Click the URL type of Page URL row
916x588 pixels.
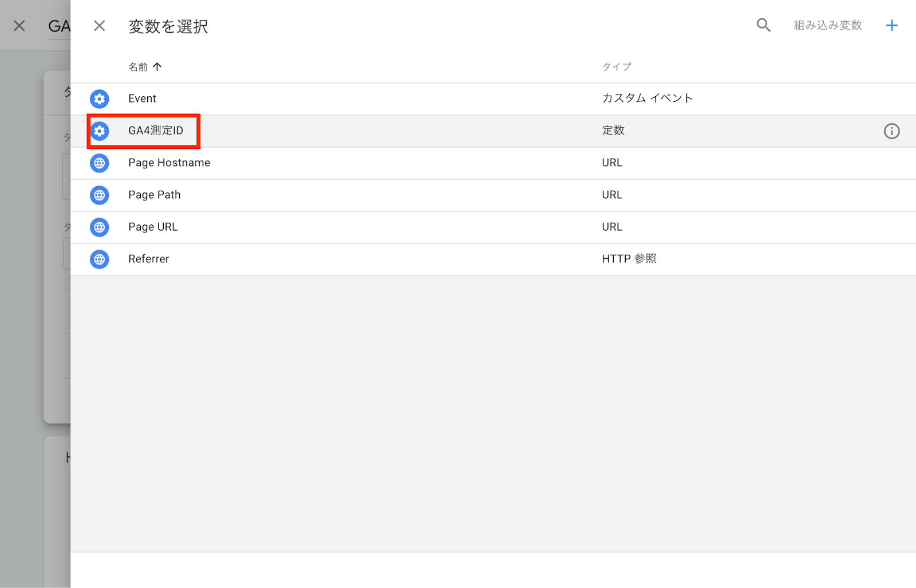[612, 227]
